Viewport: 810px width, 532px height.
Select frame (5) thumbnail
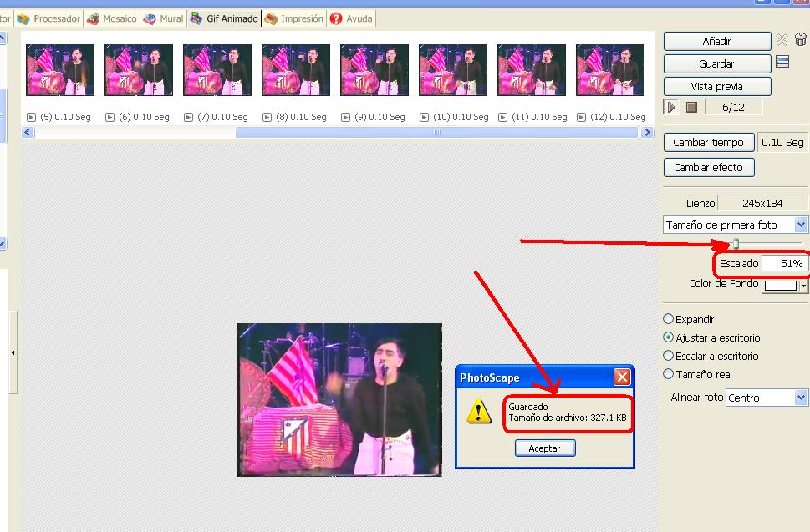coord(60,70)
